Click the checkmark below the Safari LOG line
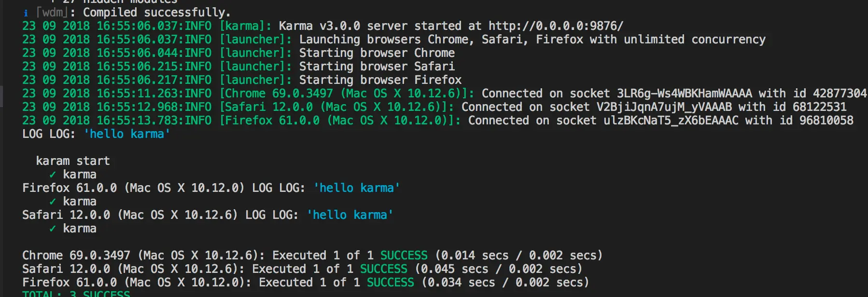 click(x=53, y=229)
